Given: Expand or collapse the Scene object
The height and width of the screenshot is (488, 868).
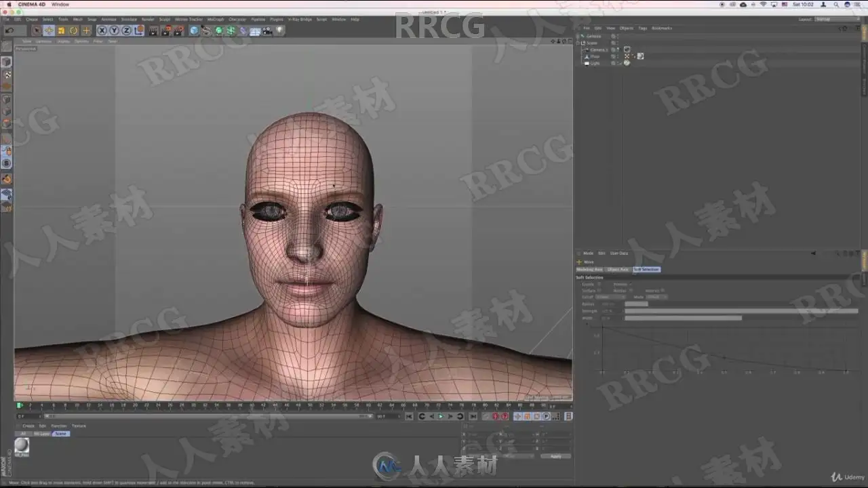Looking at the screenshot, I should (x=577, y=43).
